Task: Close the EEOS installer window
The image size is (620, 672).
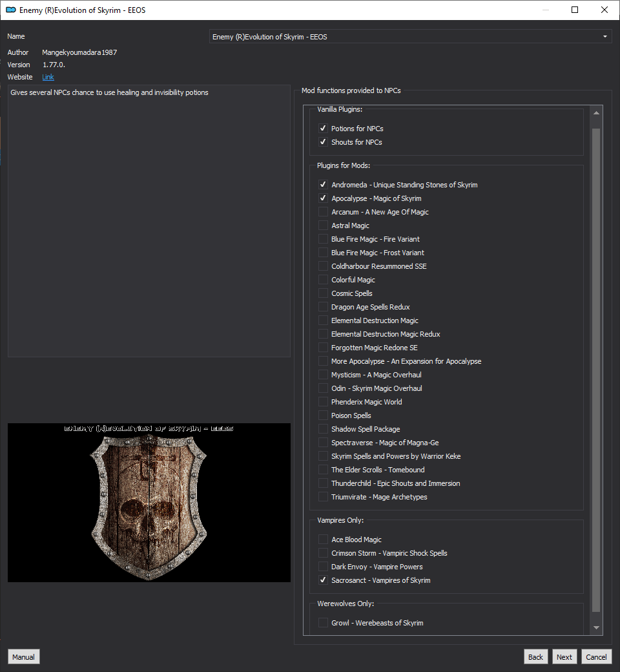Action: tap(604, 10)
